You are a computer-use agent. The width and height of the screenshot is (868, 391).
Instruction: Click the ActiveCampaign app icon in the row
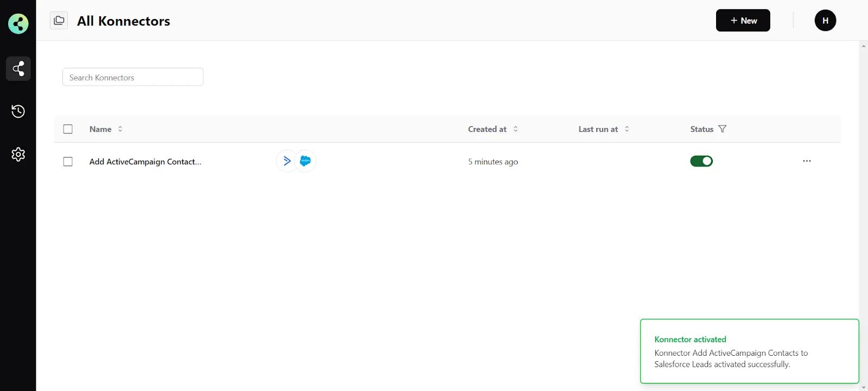[286, 161]
